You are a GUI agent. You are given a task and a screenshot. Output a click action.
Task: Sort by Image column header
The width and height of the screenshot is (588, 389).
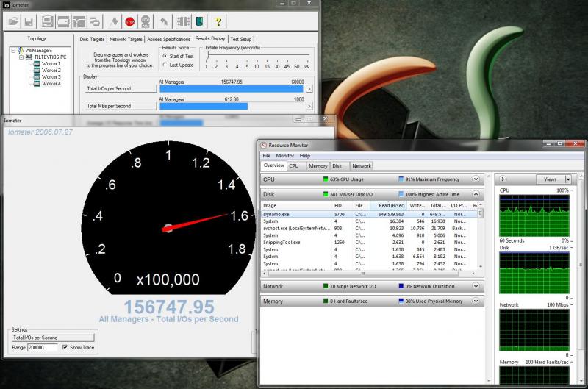coord(296,206)
